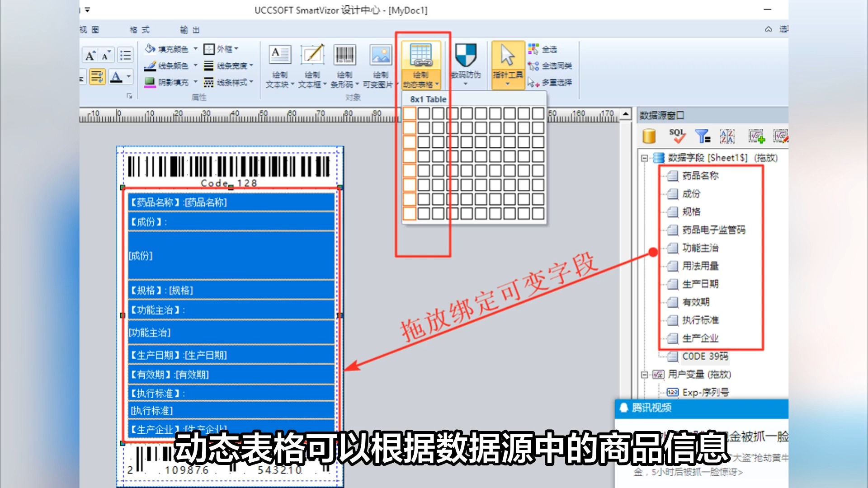Screen dimensions: 868x488
Task: Collapse the ribbon with the caret icon
Action: click(769, 29)
